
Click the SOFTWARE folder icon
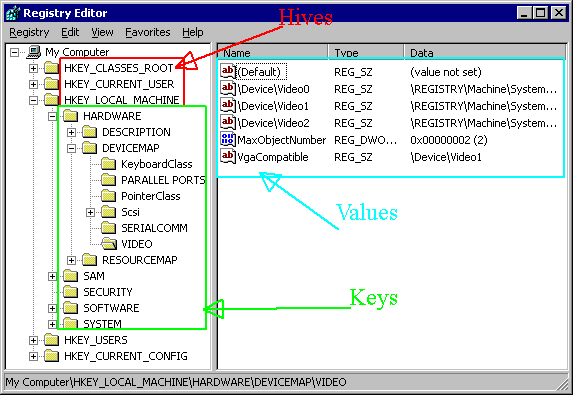(71, 308)
